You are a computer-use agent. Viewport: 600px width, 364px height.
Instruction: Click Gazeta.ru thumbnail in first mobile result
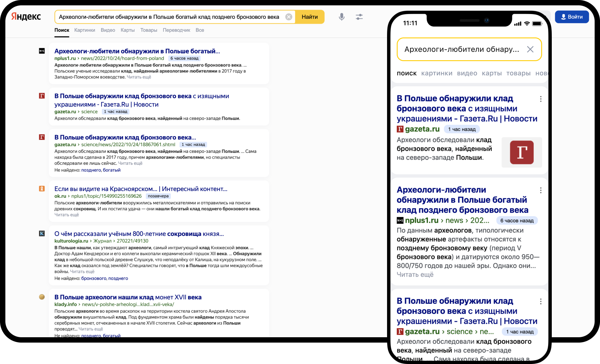click(522, 152)
